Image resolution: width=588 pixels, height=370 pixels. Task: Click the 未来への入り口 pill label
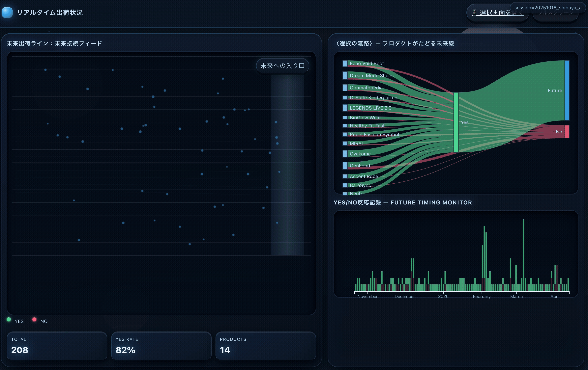pos(282,66)
